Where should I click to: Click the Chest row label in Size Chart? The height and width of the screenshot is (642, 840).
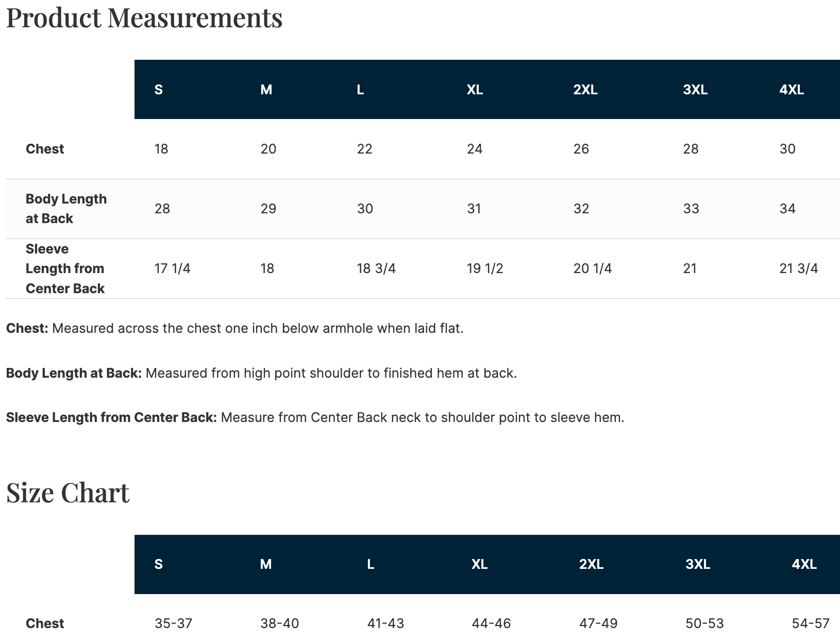(x=45, y=623)
